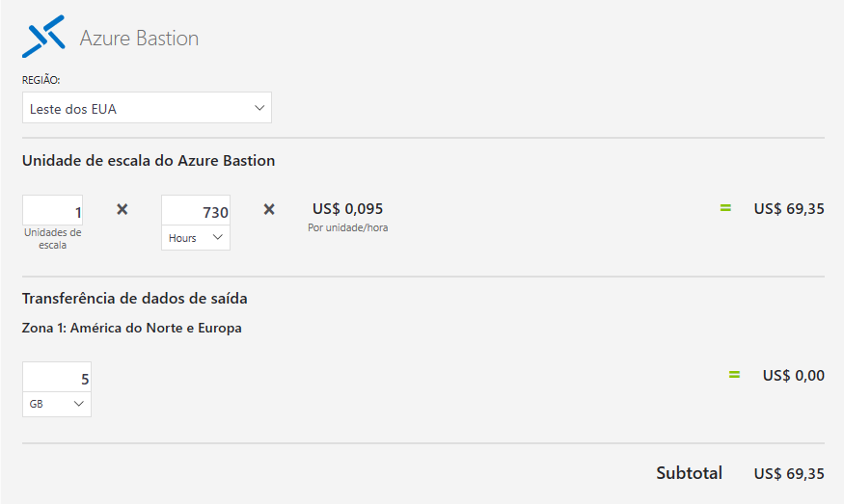Open the GB data unit dropdown
Image resolution: width=844 pixels, height=504 pixels.
click(x=57, y=404)
